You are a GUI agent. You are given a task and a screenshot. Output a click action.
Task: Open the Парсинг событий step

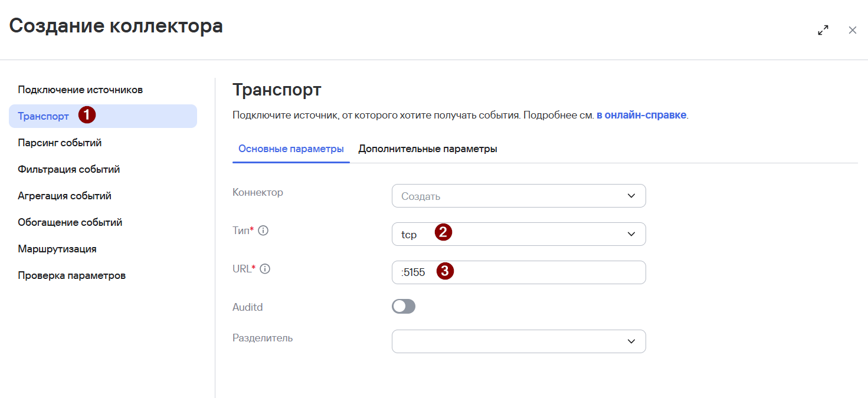(x=60, y=143)
